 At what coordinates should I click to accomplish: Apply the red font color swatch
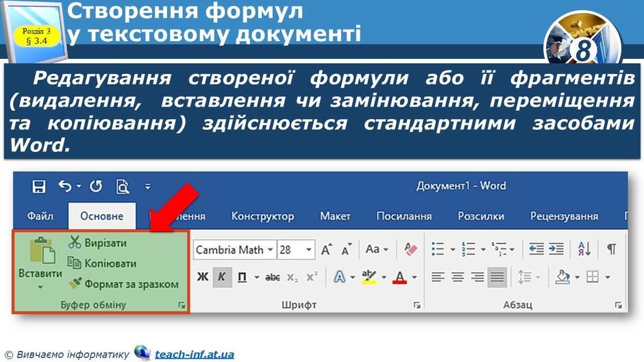click(399, 277)
